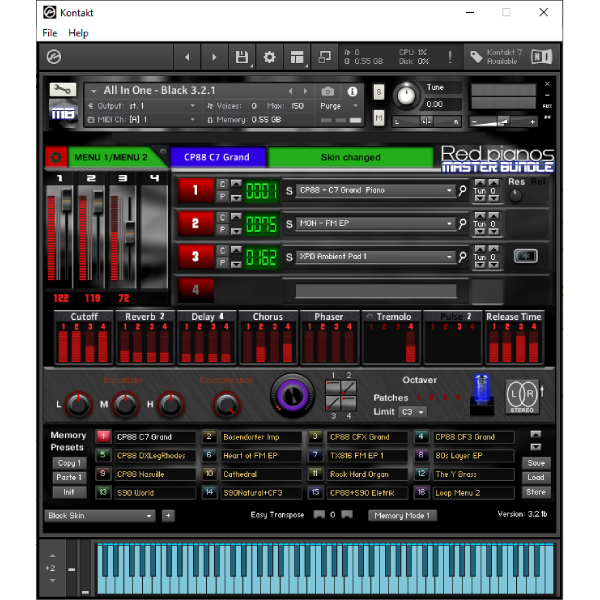Click the blue star button on layer 3 row
Viewport: 600px width, 600px height.
(525, 256)
